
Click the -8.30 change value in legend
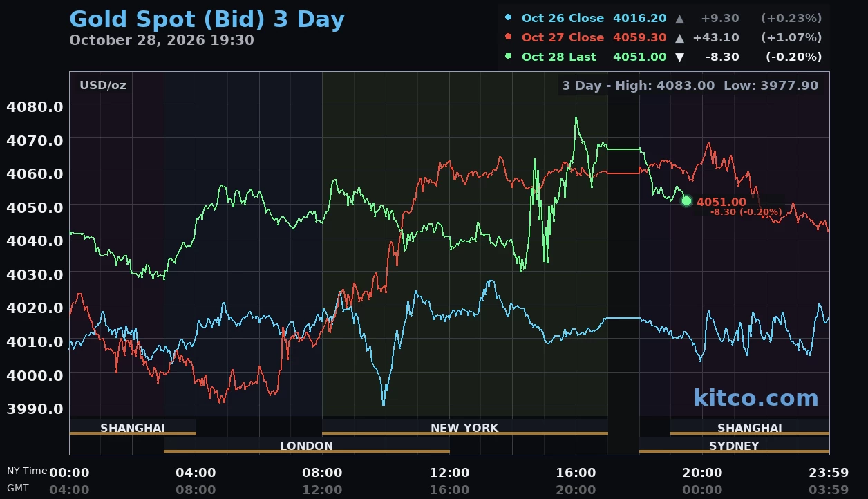click(x=722, y=57)
